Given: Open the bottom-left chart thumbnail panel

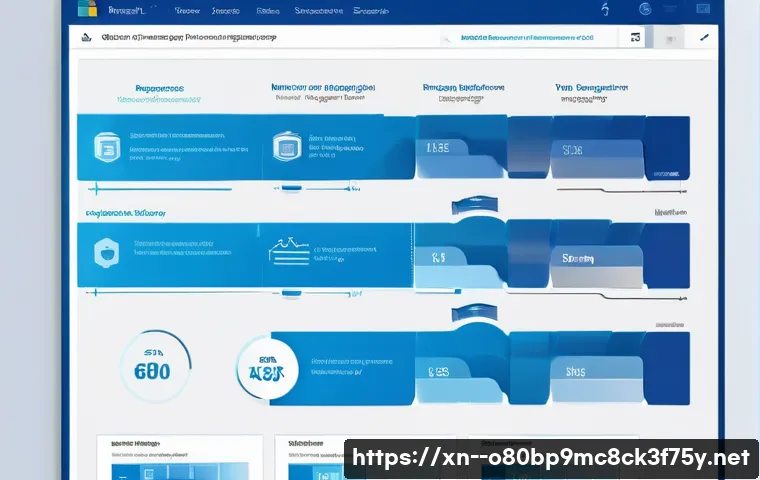Looking at the screenshot, I should point(180,458).
